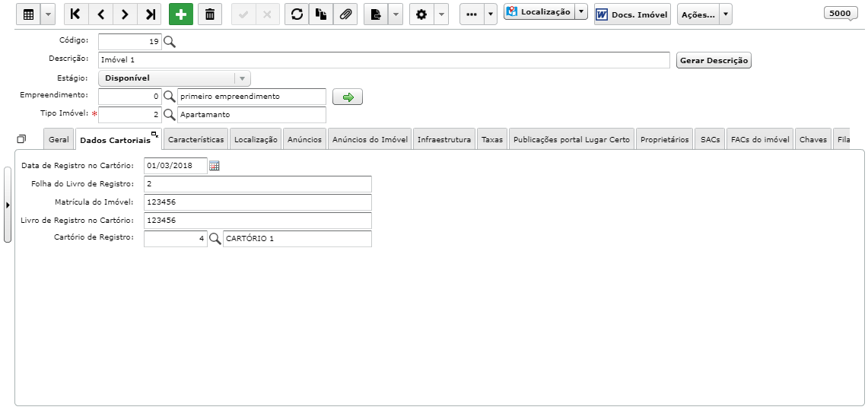Open the SACs tab
Viewport: 868px width, 410px height.
[x=711, y=139]
